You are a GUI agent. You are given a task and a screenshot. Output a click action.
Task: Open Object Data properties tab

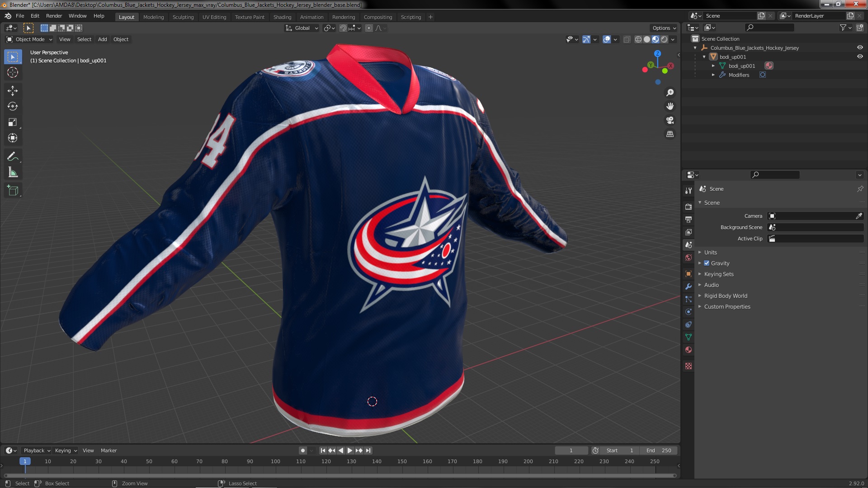[689, 337]
